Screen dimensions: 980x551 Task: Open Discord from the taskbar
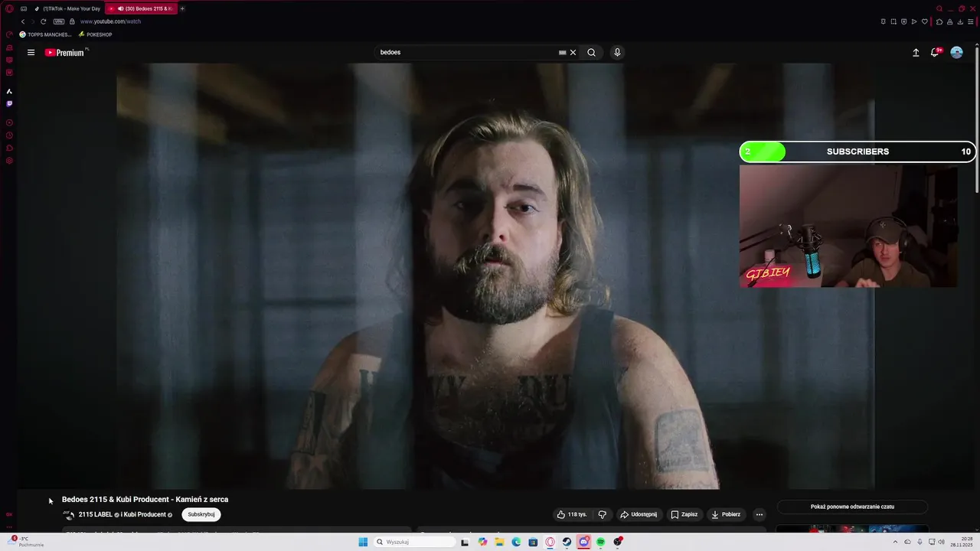[x=583, y=542]
